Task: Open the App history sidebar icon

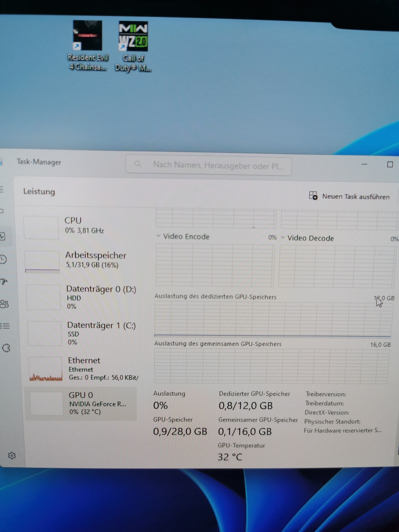Action: click(3, 259)
